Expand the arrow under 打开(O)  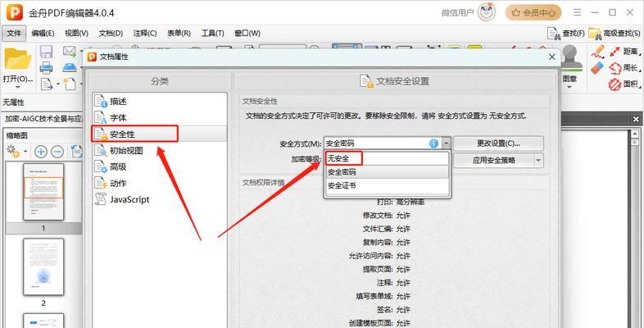pyautogui.click(x=18, y=87)
